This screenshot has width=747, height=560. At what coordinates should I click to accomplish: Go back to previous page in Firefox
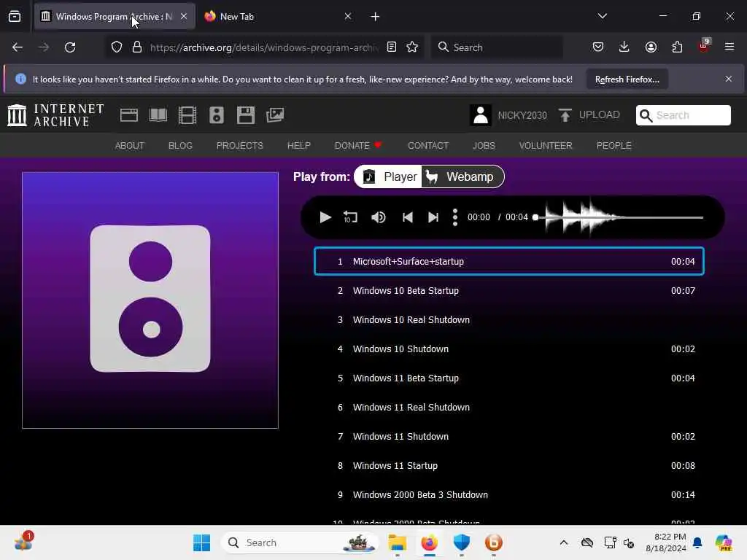[x=18, y=47]
